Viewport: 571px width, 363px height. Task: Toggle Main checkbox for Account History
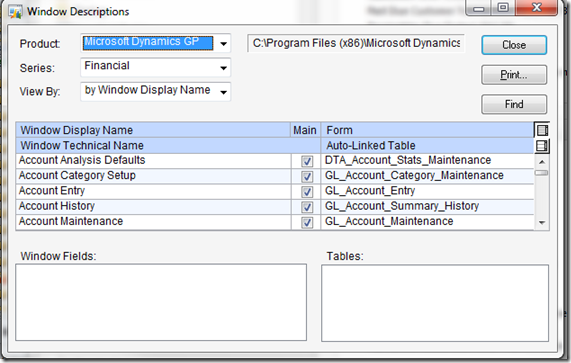[307, 207]
